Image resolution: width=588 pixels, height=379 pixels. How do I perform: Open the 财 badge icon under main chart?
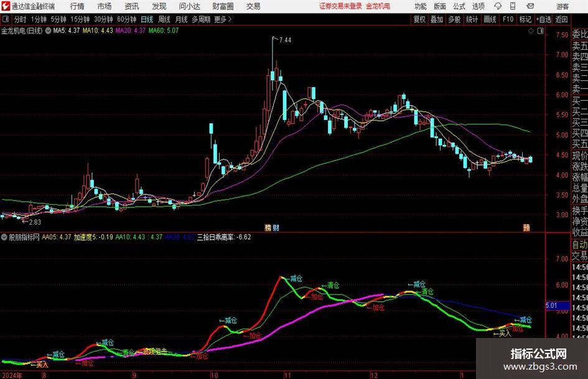[x=276, y=227]
